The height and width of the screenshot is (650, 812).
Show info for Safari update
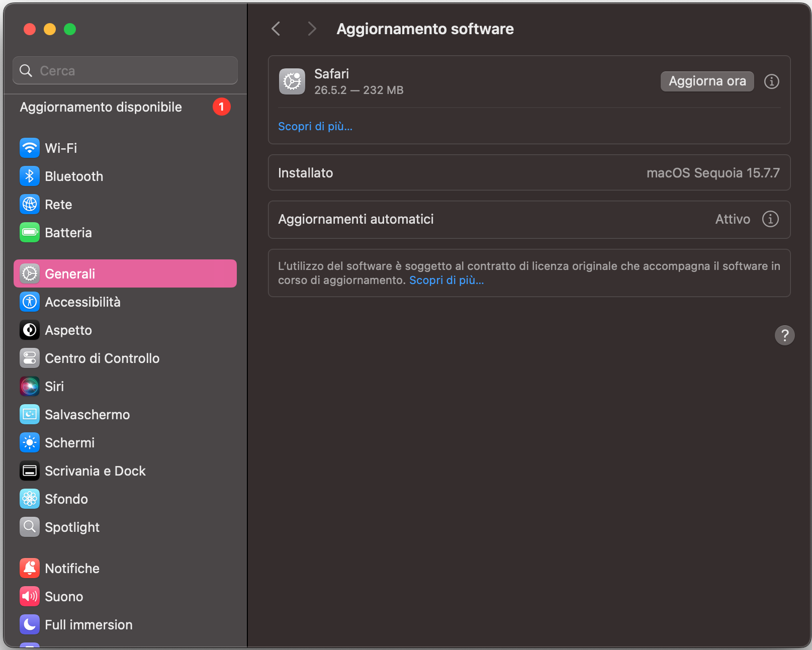coord(771,81)
